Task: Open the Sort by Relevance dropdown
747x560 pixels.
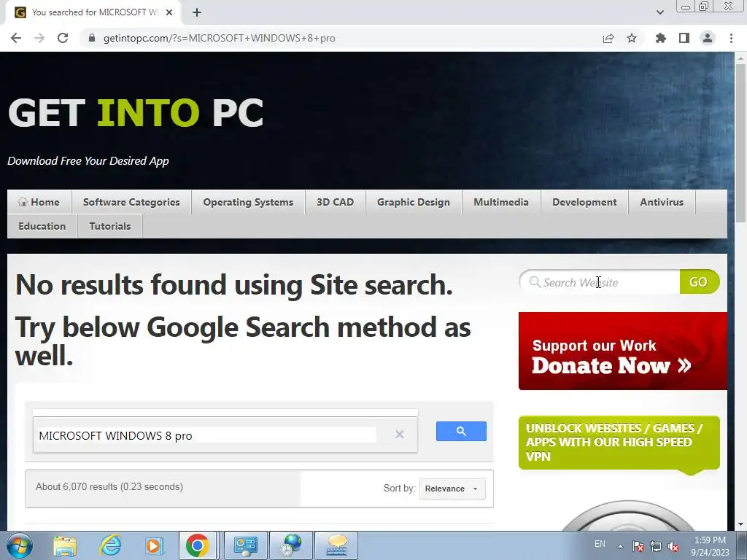Action: pyautogui.click(x=452, y=489)
